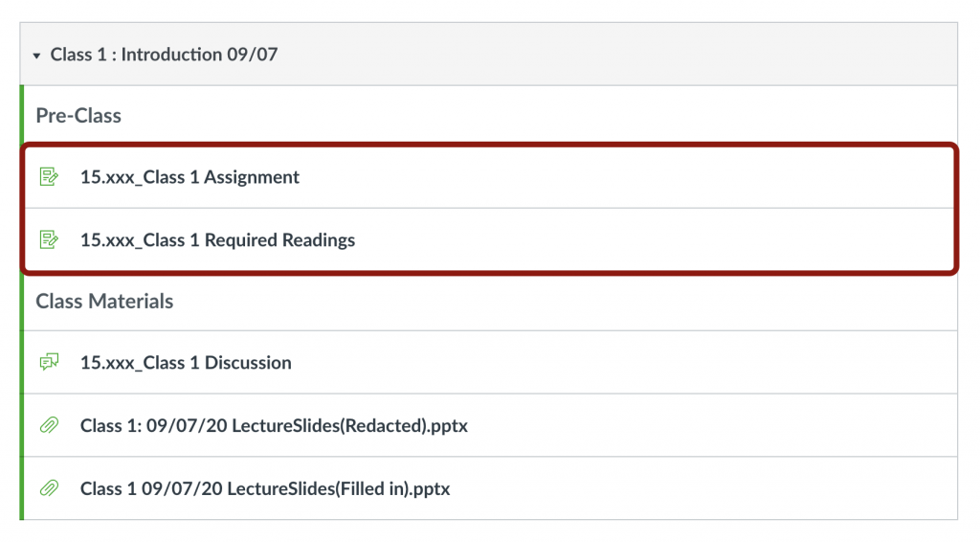Open the 15.xxx_Class 1 Discussion link

tap(186, 363)
